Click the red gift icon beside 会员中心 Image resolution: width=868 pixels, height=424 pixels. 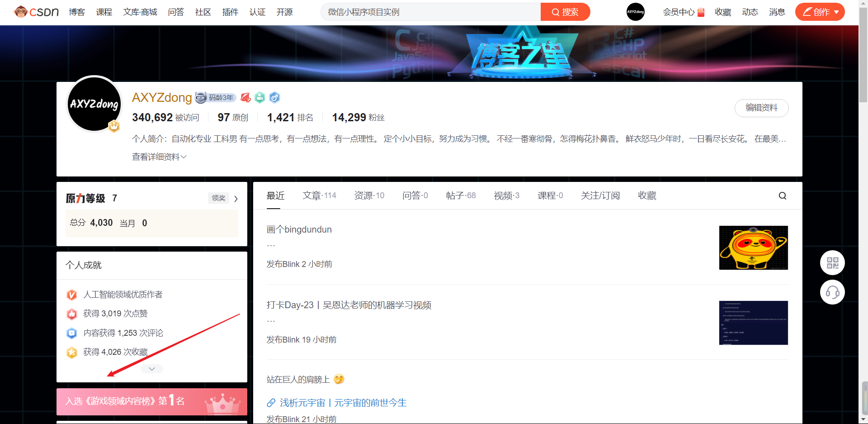point(701,12)
